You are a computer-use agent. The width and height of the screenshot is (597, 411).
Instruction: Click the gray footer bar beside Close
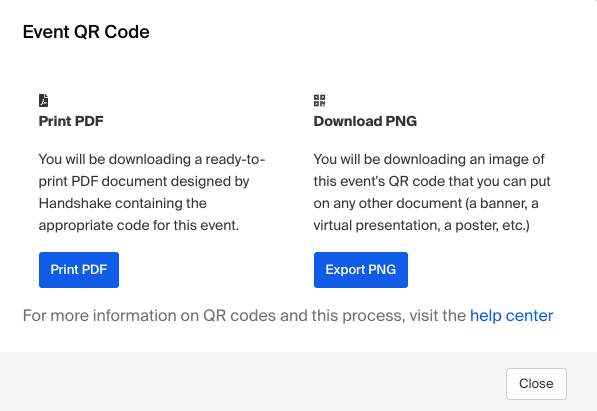pos(251,381)
